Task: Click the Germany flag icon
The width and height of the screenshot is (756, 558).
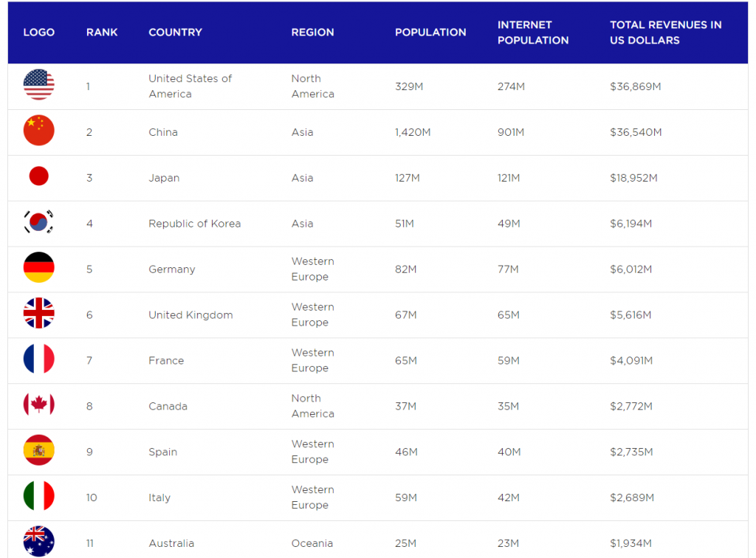Action: [x=38, y=268]
